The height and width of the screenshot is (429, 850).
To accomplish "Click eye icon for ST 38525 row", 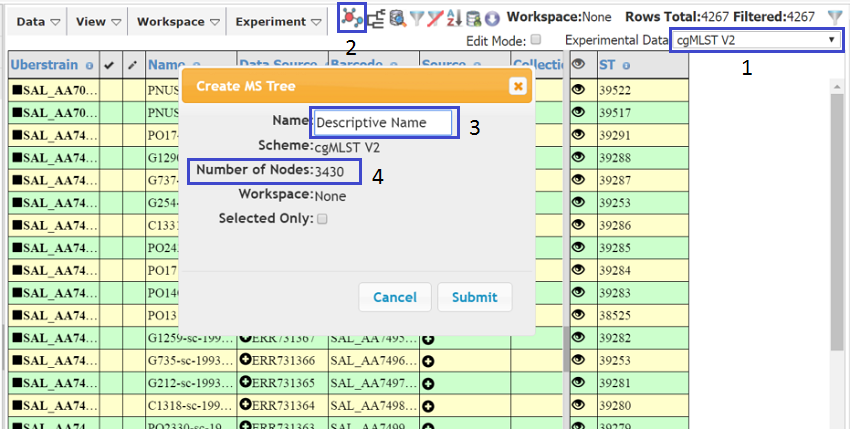I will pos(578,314).
